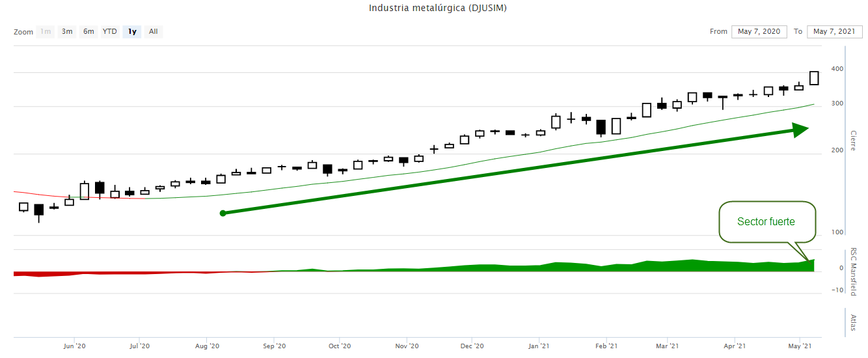
Task: Click the tall white candlestick at far right
Action: pos(814,78)
